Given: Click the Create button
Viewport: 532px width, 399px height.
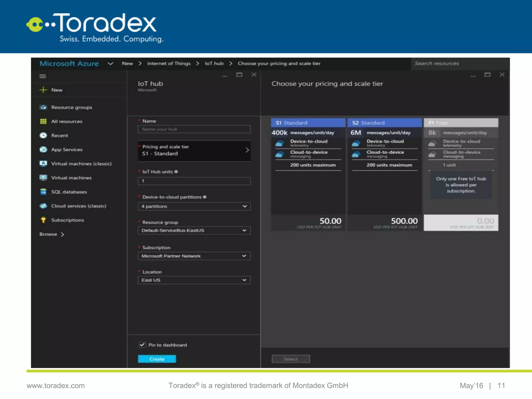Looking at the screenshot, I should [157, 359].
